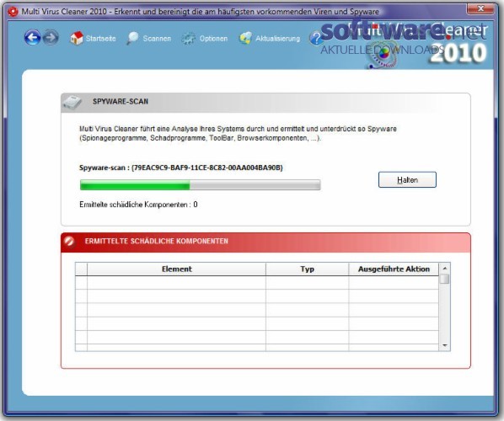Click the results table scroll up arrow
This screenshot has width=504, height=421.
click(x=445, y=268)
